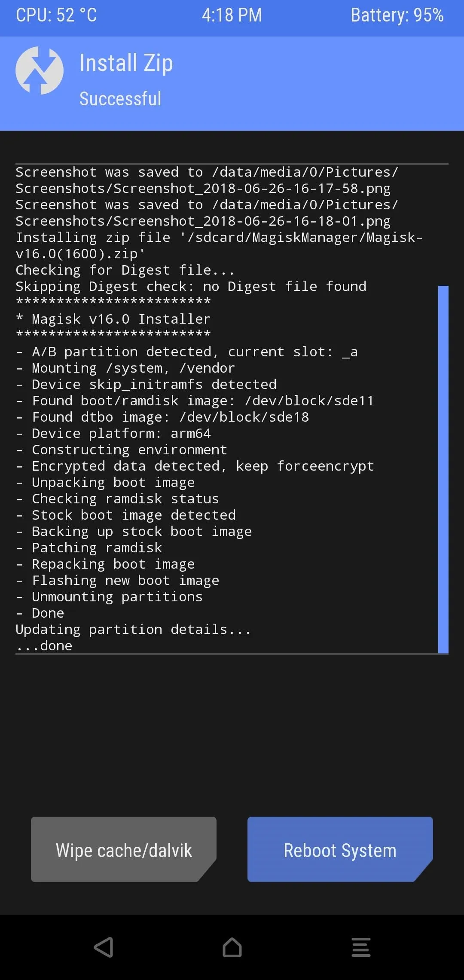The height and width of the screenshot is (980, 464).
Task: Click the 'A/B partition detected' log line
Action: [187, 352]
